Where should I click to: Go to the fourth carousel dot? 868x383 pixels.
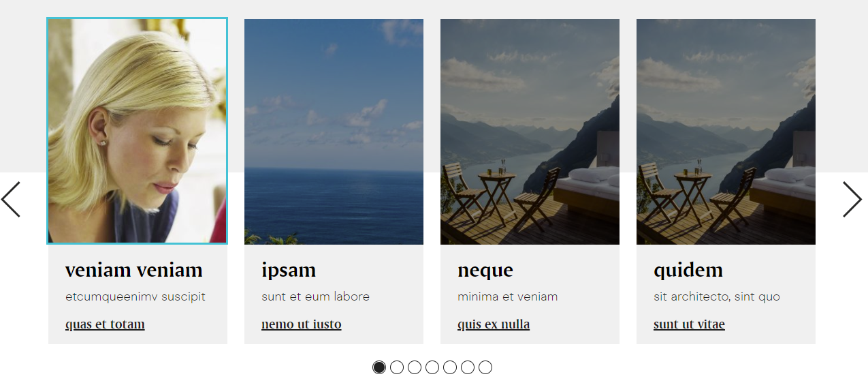(432, 367)
